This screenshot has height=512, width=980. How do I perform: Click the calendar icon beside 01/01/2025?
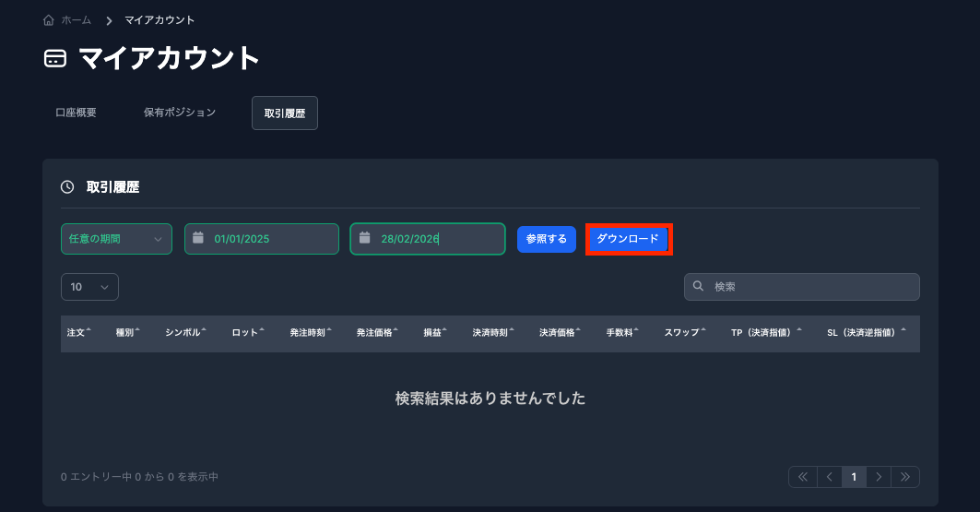click(x=198, y=238)
